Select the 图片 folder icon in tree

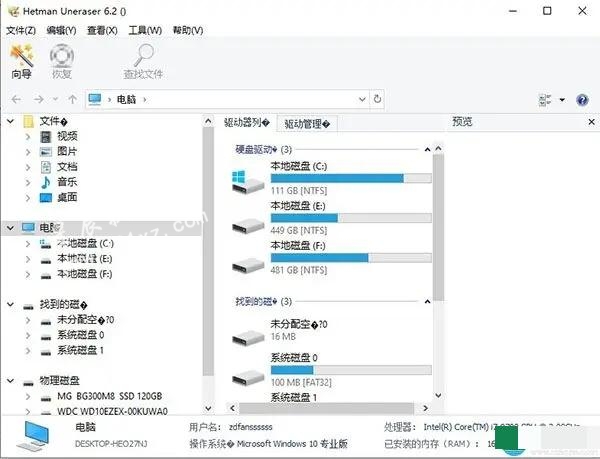tap(46, 152)
